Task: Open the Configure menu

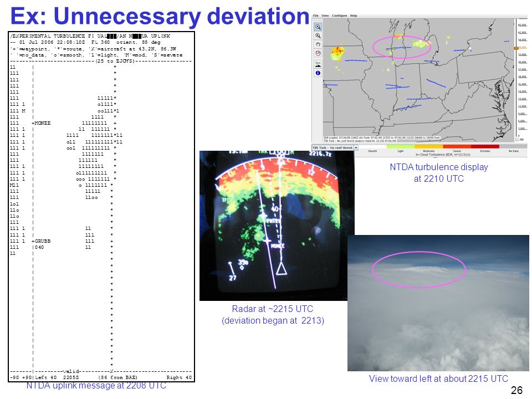Action: tap(339, 16)
